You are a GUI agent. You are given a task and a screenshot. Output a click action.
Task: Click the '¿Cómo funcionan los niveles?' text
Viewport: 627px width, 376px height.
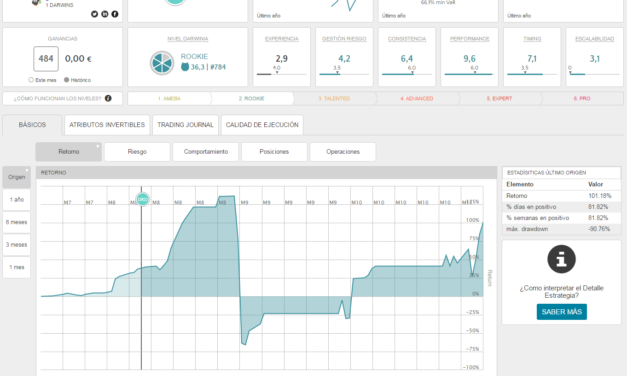tap(58, 98)
